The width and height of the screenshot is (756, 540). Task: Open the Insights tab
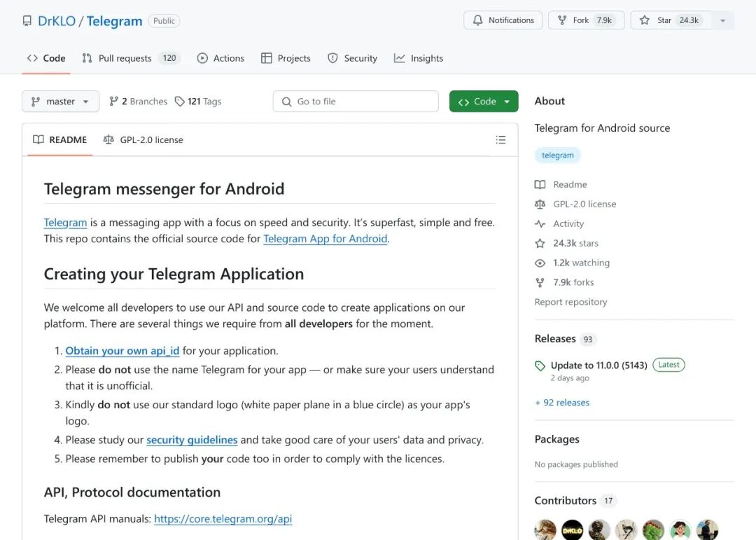418,58
